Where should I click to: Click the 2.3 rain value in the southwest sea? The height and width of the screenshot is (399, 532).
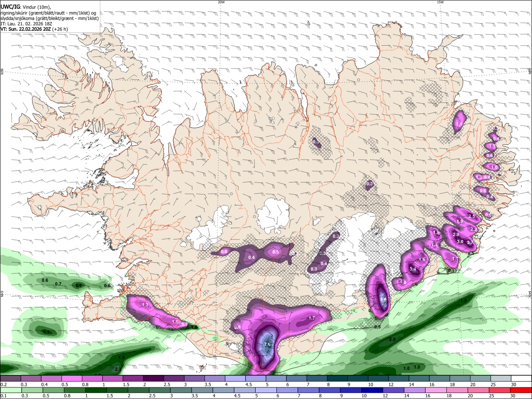click(x=118, y=369)
